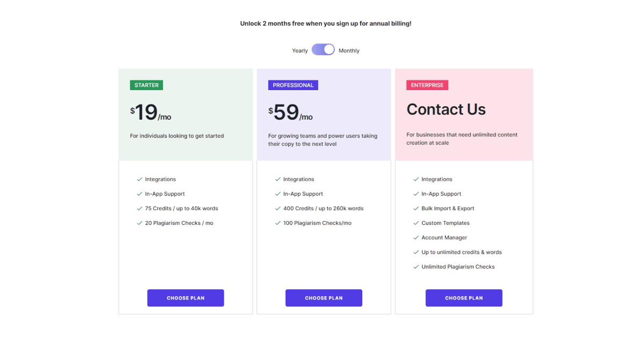Viewport: 644px width, 338px height.
Task: Toggle the Yearly/Monthly billing switch
Action: 323,50
